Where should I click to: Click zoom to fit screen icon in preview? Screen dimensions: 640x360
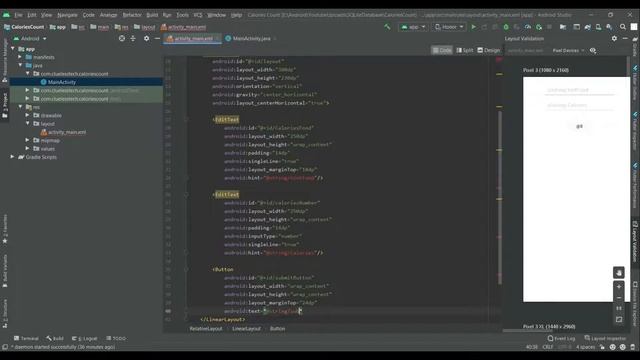[x=619, y=319]
